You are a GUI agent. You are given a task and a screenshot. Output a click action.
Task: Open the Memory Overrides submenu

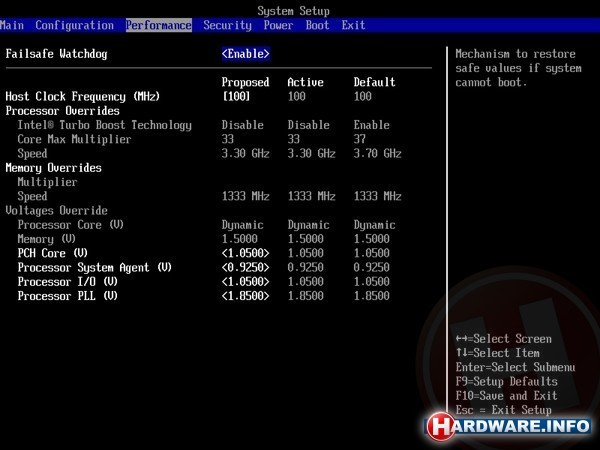(54, 168)
